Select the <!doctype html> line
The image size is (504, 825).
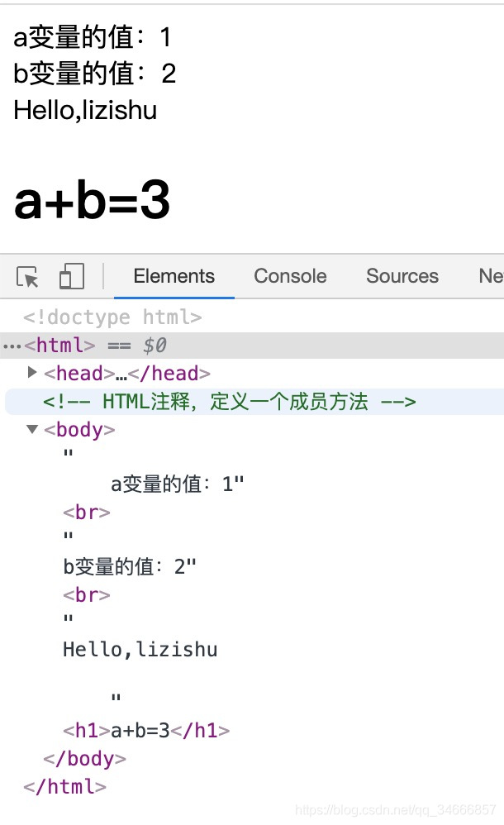[x=112, y=317]
